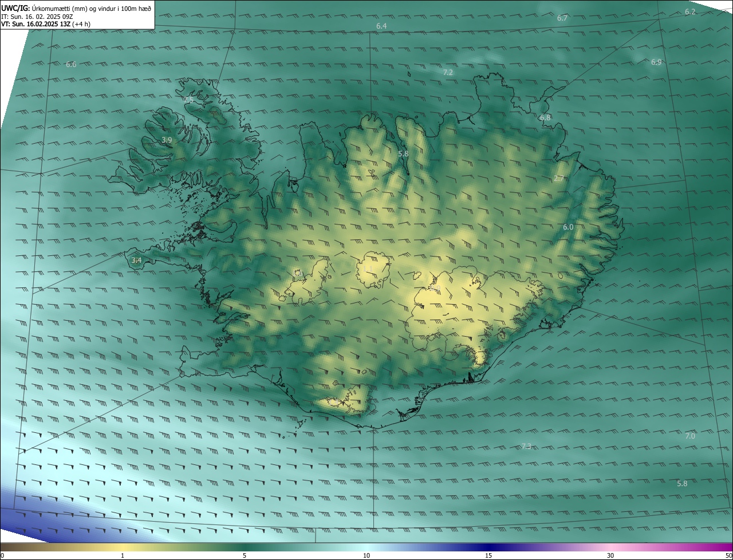The image size is (733, 560).
Task: Click the colorbar tick label 10
Action: 366,556
